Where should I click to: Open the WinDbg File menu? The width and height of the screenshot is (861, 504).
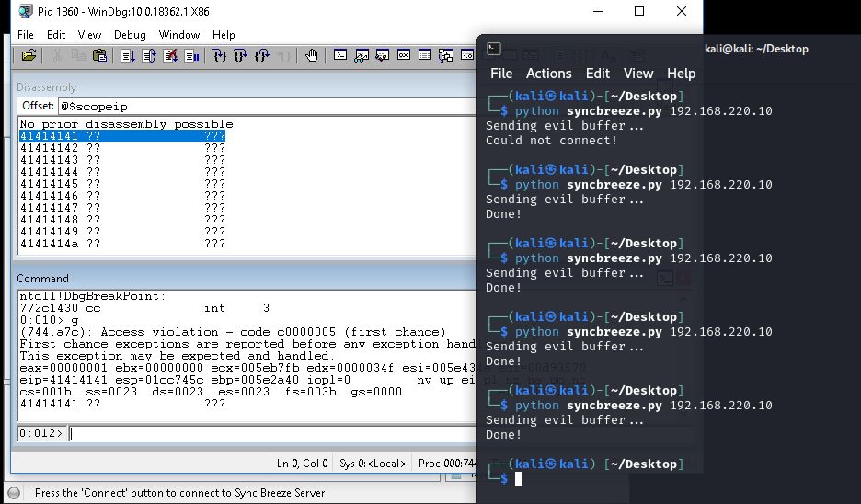(x=26, y=35)
